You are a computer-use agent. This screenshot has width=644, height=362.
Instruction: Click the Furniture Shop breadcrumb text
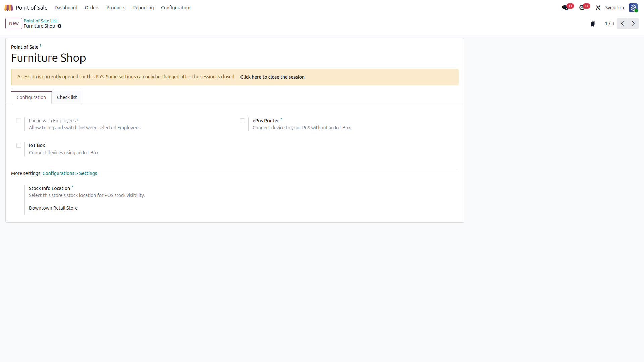(x=40, y=26)
